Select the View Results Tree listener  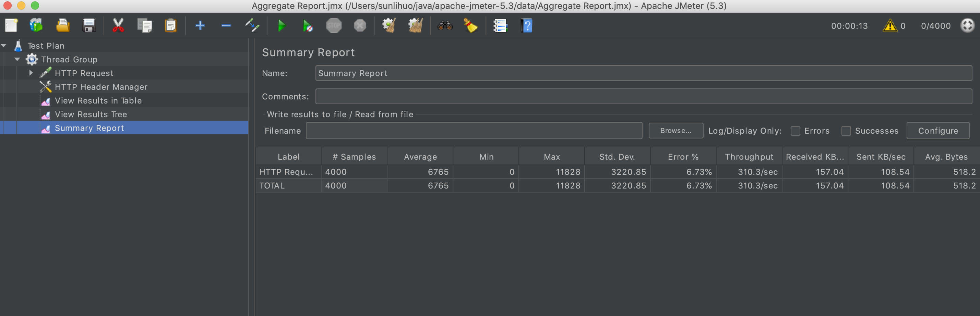[91, 114]
